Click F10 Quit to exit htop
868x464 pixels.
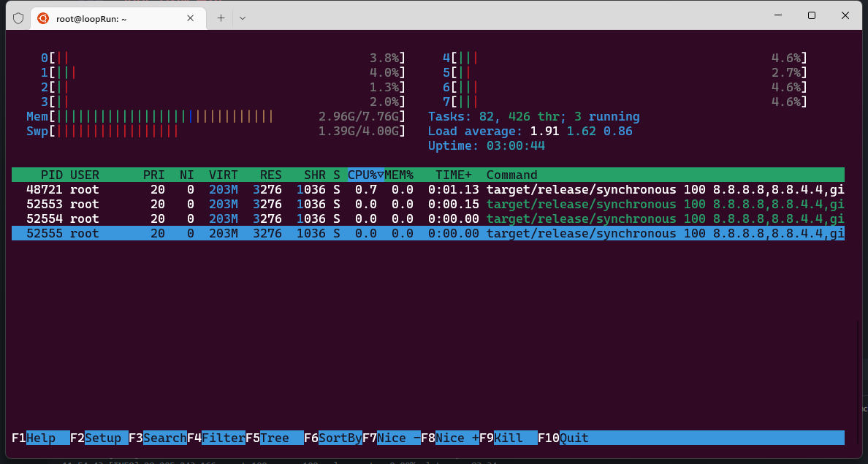pyautogui.click(x=563, y=438)
